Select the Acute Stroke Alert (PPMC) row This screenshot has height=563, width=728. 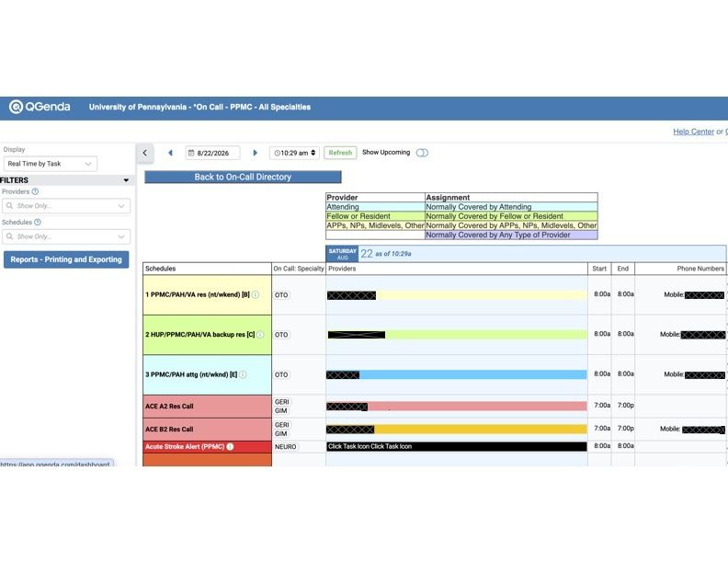pos(207,447)
